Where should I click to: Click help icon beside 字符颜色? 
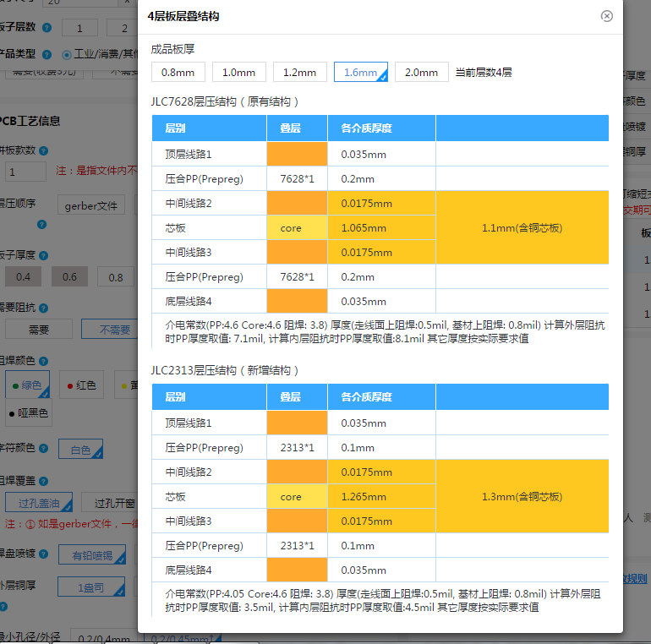(42, 450)
